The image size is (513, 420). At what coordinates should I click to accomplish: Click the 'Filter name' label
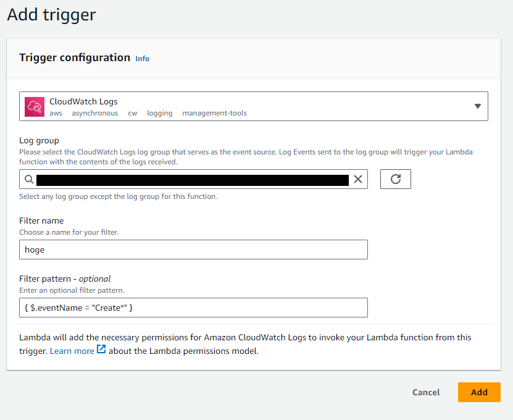[x=41, y=220]
